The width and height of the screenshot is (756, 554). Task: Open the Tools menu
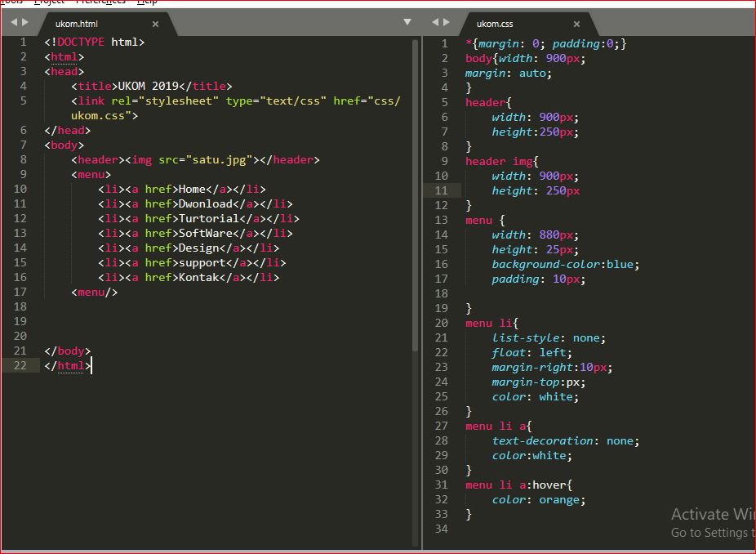[x=11, y=1]
